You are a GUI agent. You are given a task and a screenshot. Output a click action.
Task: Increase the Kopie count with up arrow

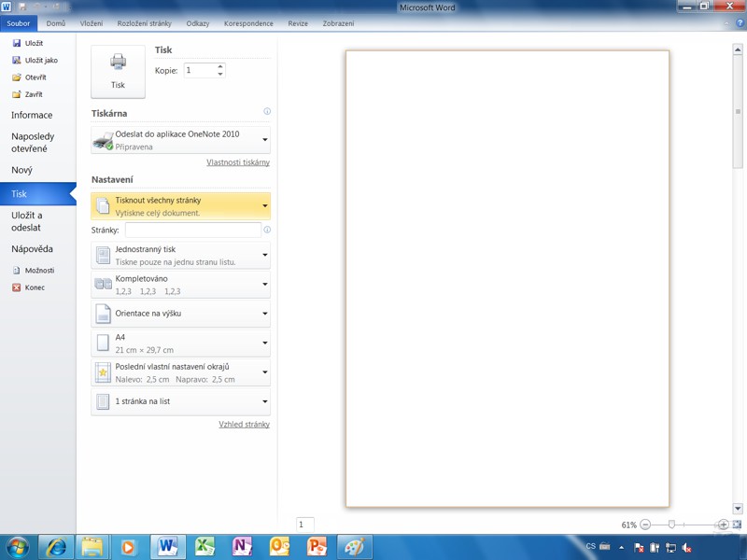pyautogui.click(x=220, y=66)
